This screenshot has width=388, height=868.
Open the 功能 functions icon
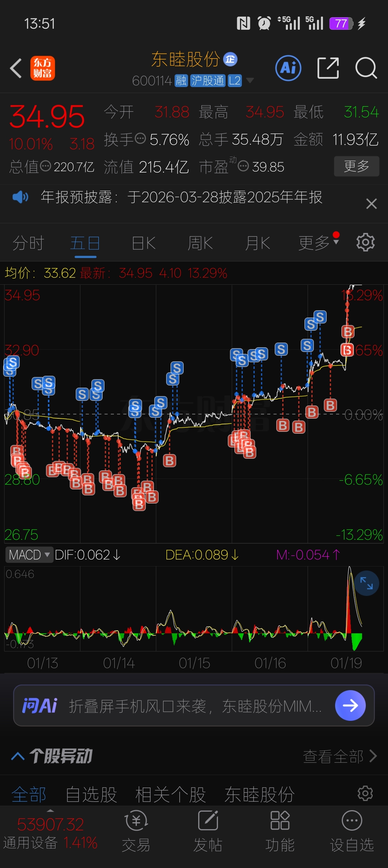[x=280, y=831]
